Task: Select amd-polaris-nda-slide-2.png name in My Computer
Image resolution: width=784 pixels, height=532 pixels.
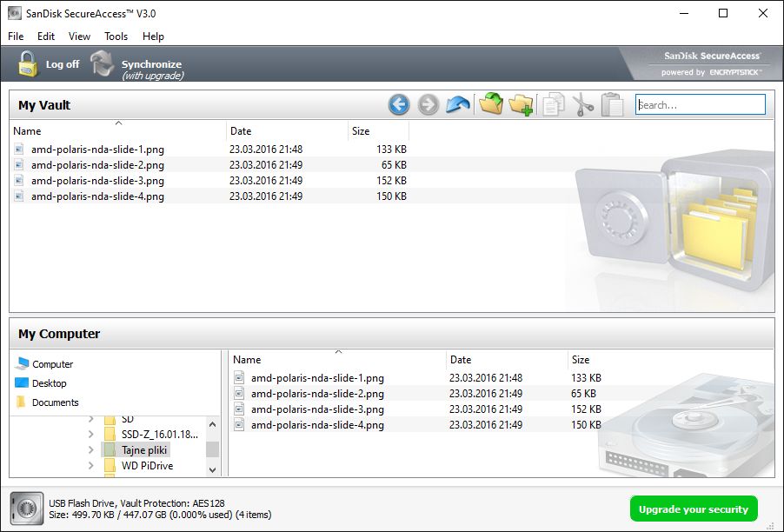Action: [317, 393]
